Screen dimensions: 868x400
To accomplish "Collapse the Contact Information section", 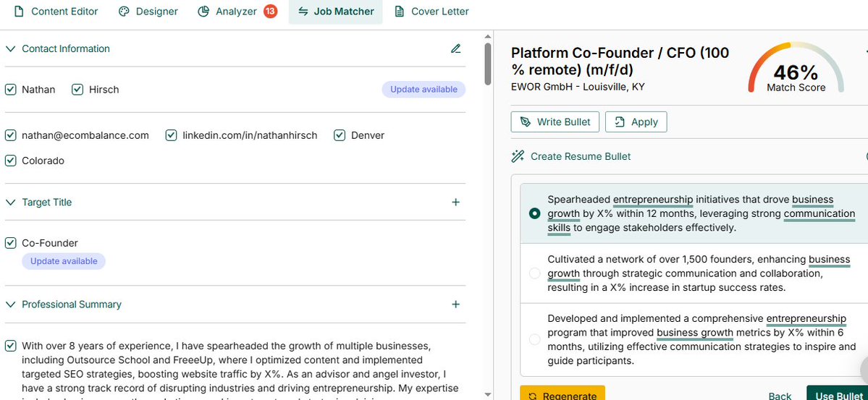I will (10, 48).
